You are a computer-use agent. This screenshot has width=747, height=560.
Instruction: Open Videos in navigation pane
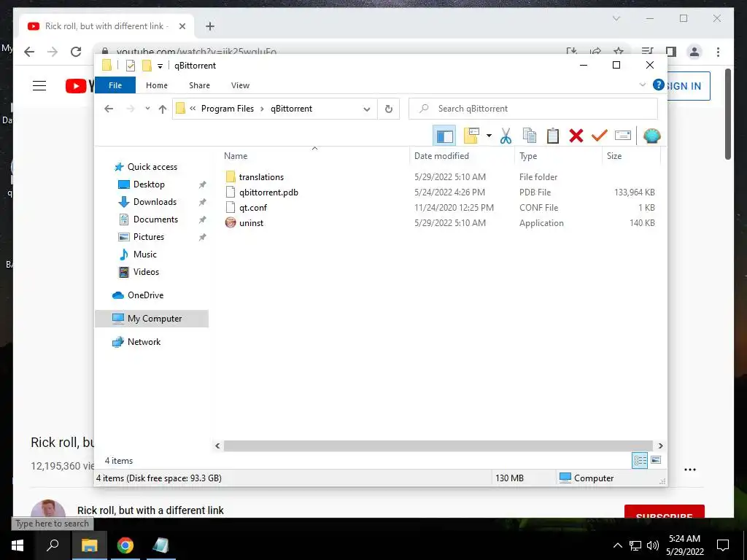146,272
